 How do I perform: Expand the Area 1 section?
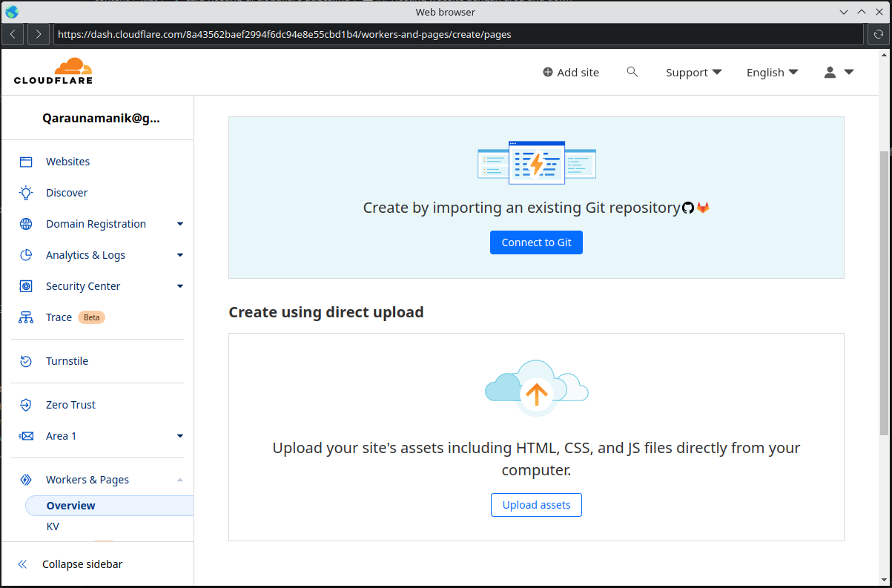tap(179, 435)
